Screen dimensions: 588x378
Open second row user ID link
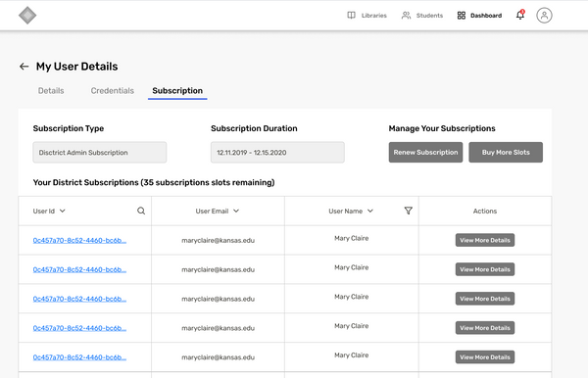(x=79, y=269)
